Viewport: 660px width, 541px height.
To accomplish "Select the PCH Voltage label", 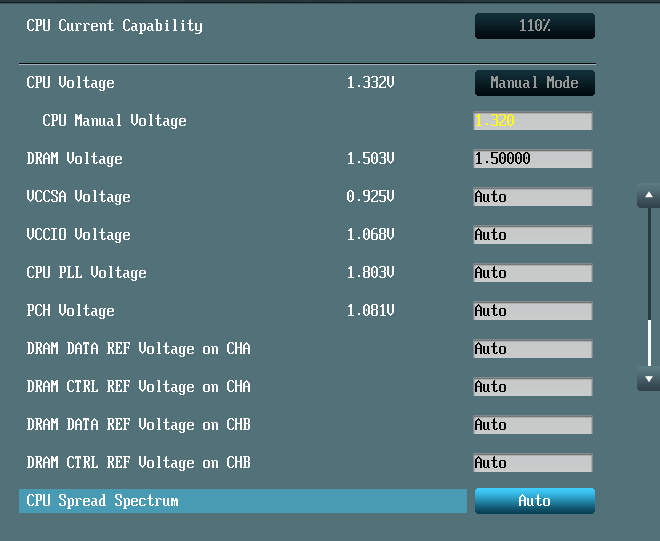I will pyautogui.click(x=70, y=311).
